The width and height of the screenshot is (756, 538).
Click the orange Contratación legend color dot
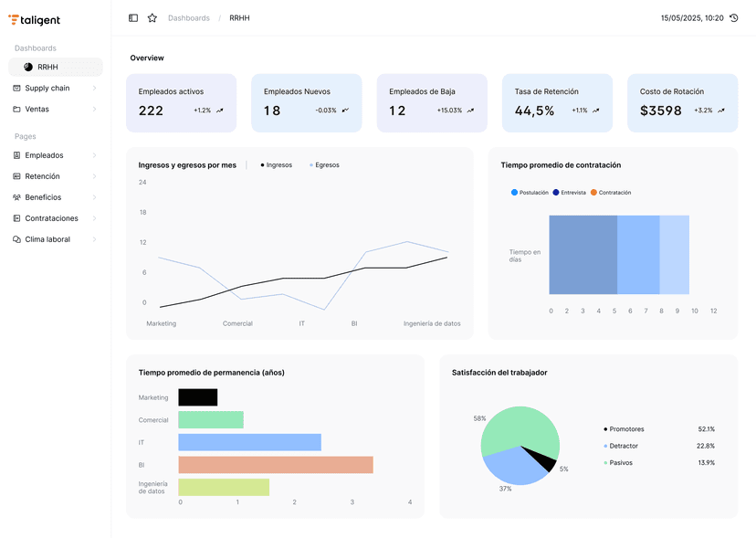(592, 192)
